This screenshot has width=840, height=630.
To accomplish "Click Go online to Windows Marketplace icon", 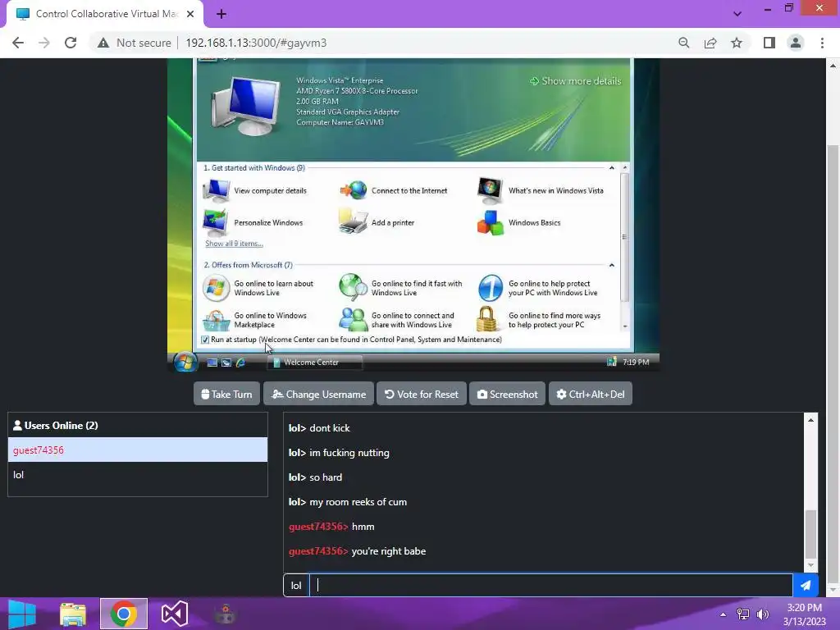I will pos(217,321).
